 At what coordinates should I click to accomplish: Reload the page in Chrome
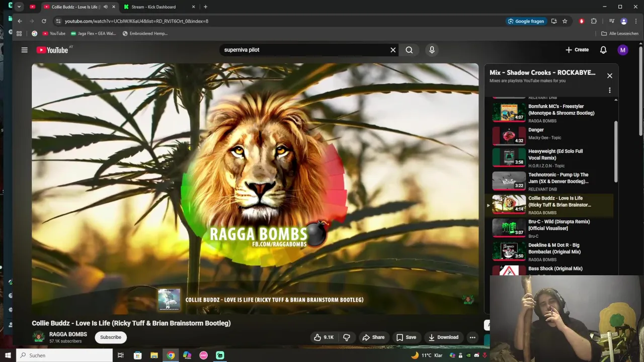pyautogui.click(x=44, y=21)
